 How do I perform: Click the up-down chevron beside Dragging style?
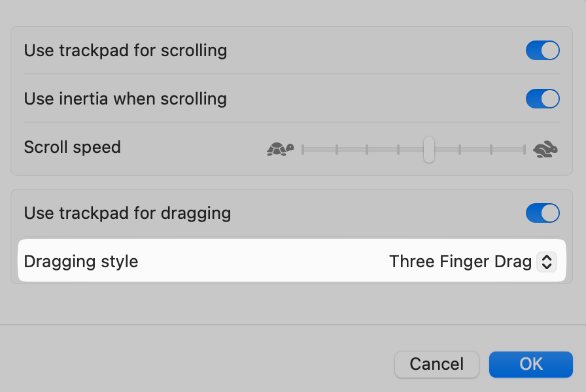point(546,262)
